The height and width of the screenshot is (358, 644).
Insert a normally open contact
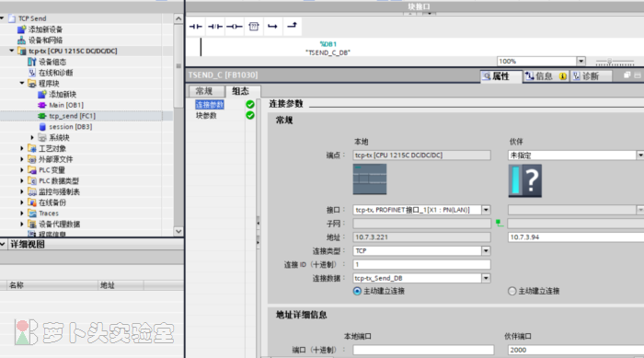195,27
